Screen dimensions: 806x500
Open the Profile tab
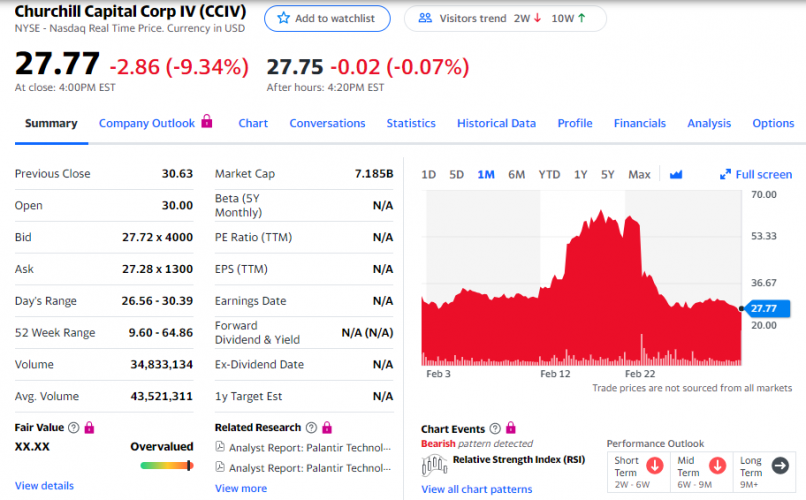pos(575,123)
